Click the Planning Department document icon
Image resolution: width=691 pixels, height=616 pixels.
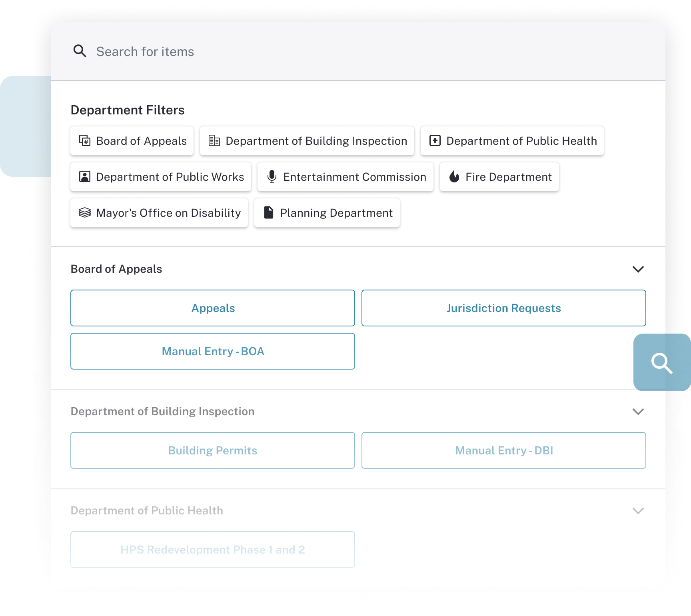[x=269, y=212]
